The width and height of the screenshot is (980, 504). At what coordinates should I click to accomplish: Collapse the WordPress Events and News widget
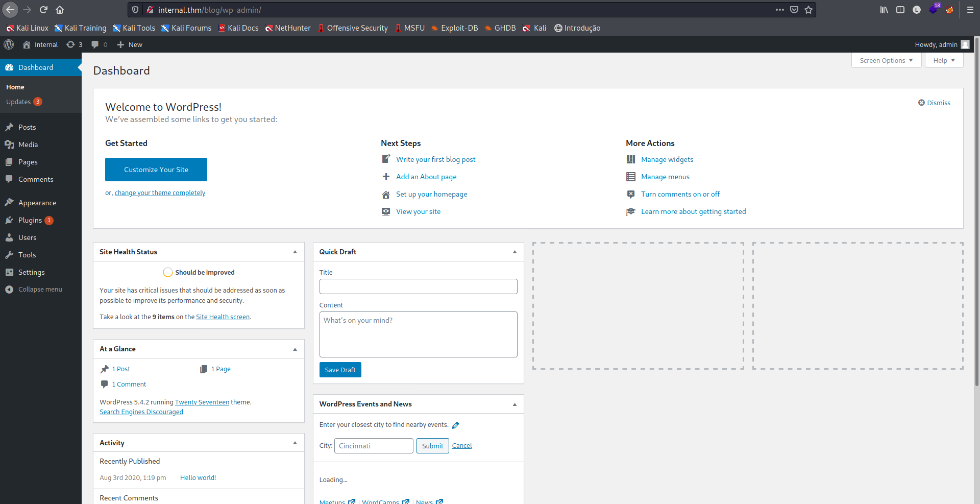point(514,404)
